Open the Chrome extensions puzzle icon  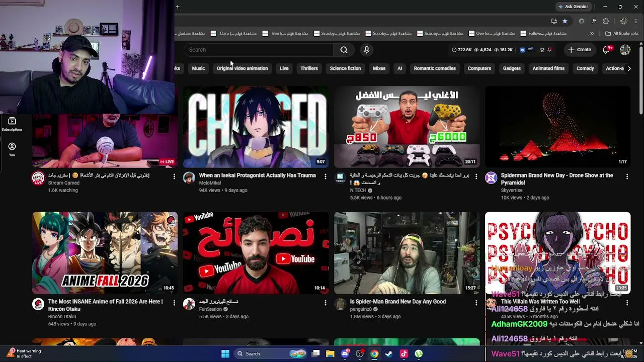pyautogui.click(x=606, y=21)
